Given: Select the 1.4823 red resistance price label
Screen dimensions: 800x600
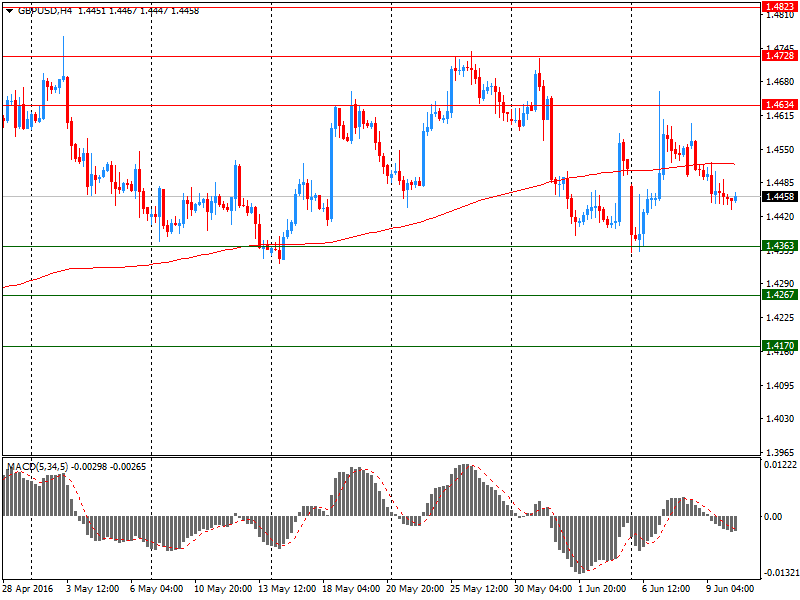Looking at the screenshot, I should (x=780, y=7).
